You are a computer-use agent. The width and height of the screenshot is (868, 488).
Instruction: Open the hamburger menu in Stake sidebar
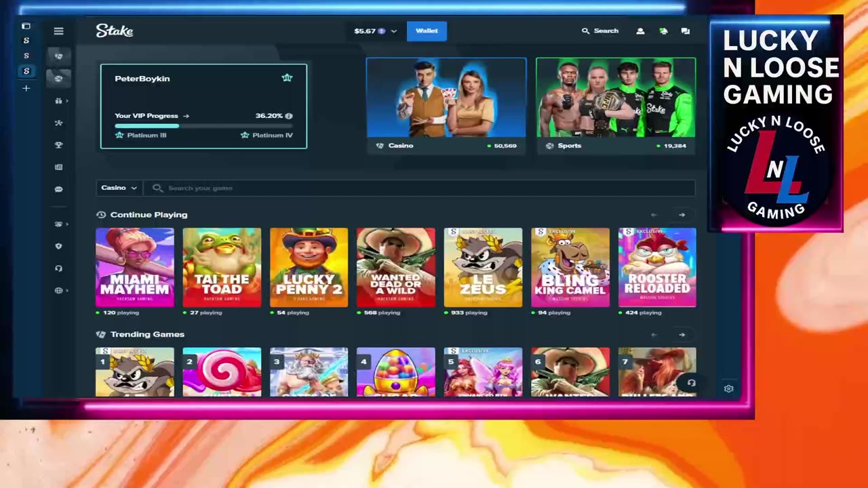58,31
